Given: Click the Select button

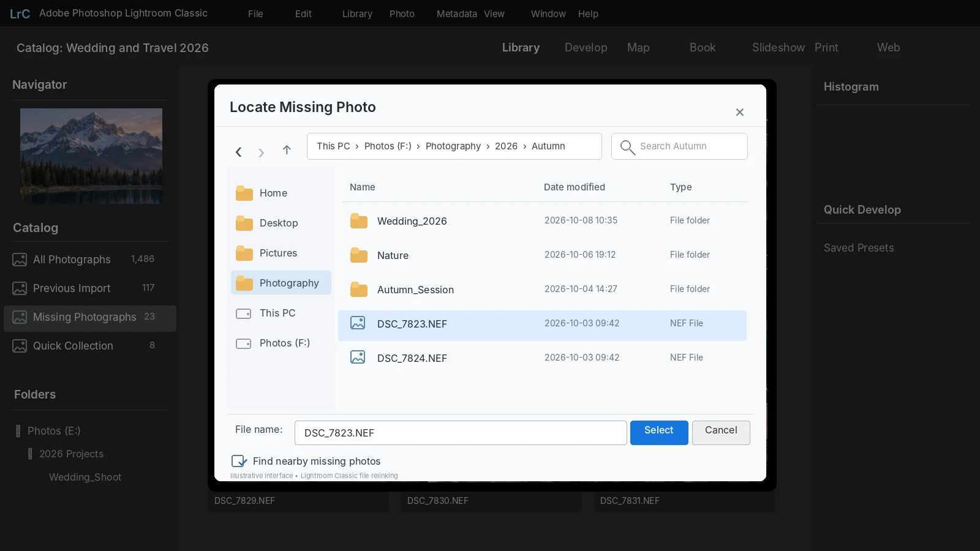Looking at the screenshot, I should 659,433.
